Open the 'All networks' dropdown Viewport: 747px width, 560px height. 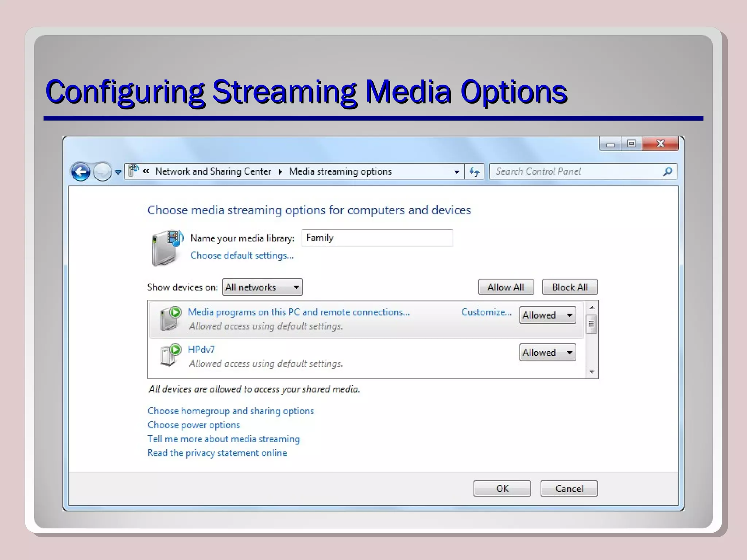point(262,287)
